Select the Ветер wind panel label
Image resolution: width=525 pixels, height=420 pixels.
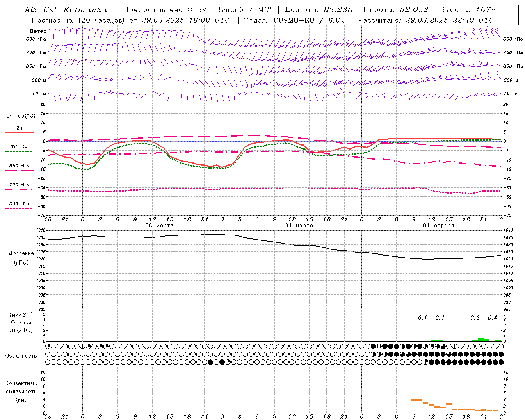[x=38, y=31]
